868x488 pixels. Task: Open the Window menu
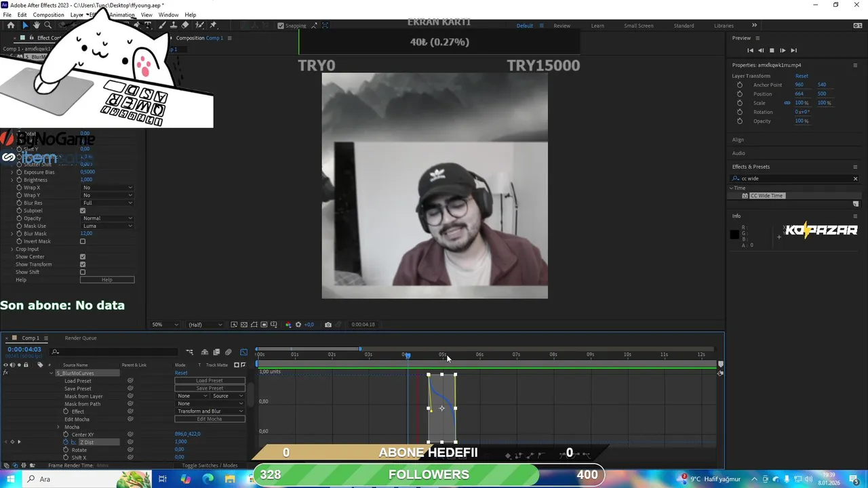[x=168, y=15]
